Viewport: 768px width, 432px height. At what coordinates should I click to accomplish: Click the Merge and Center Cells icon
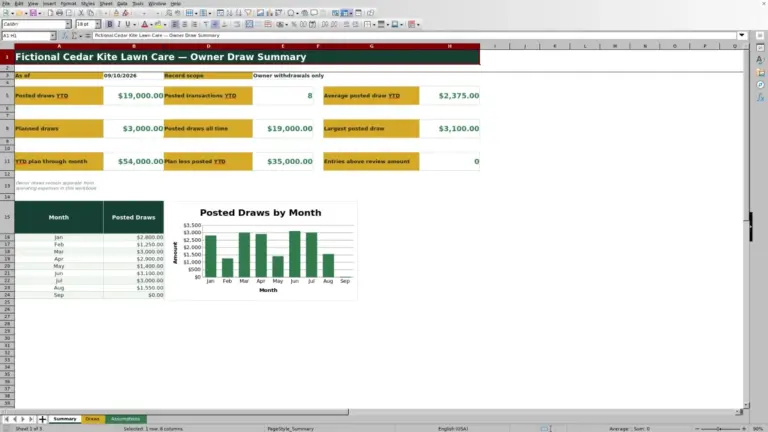[249, 24]
